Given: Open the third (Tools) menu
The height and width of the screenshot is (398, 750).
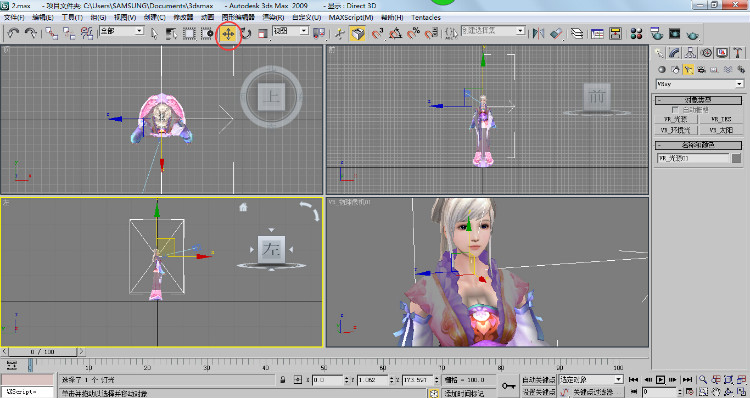Looking at the screenshot, I should click(x=72, y=17).
